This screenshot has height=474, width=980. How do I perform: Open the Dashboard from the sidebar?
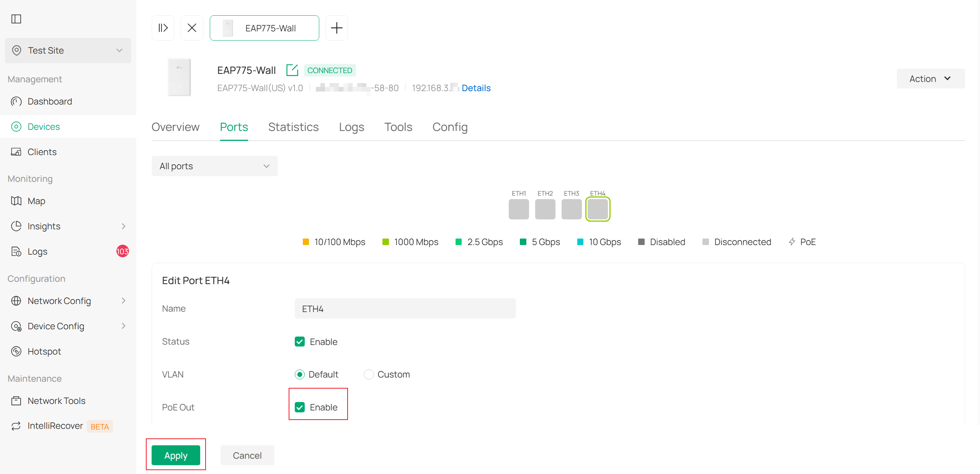pyautogui.click(x=50, y=101)
